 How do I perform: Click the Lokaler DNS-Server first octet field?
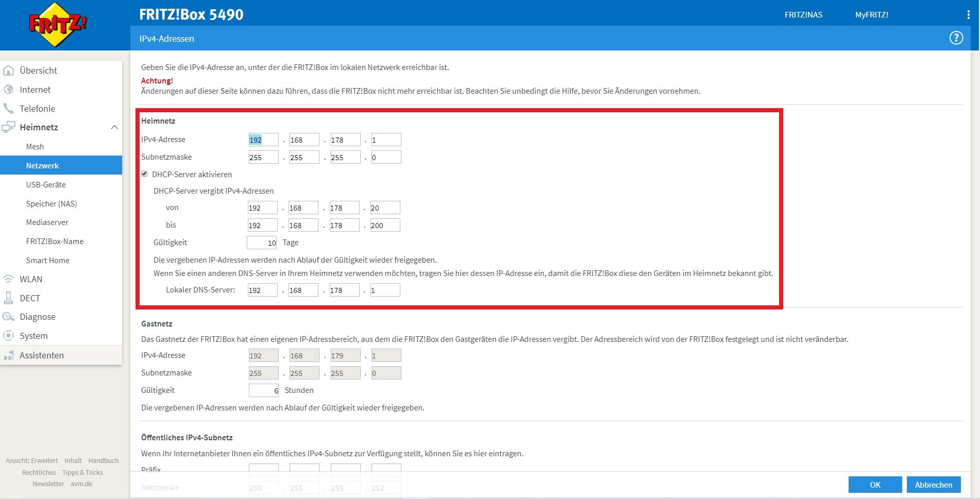262,290
